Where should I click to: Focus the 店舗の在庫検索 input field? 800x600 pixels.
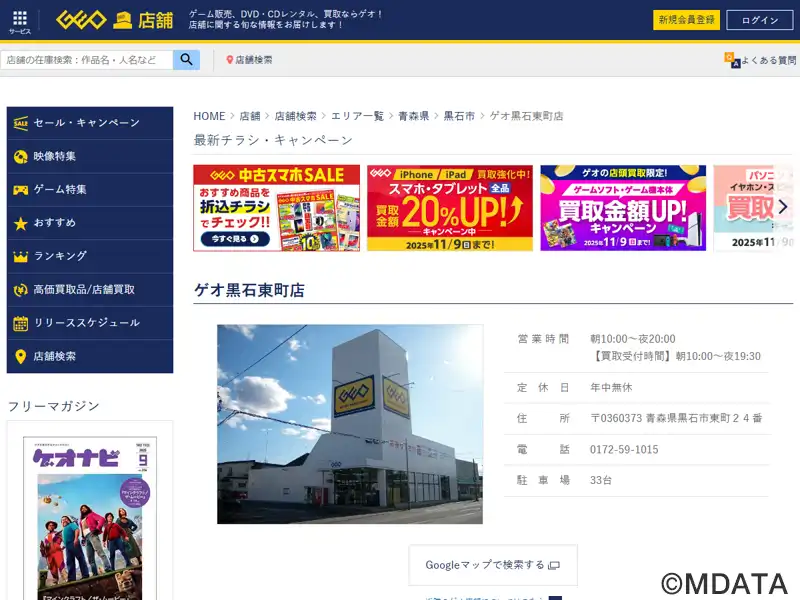[87, 60]
